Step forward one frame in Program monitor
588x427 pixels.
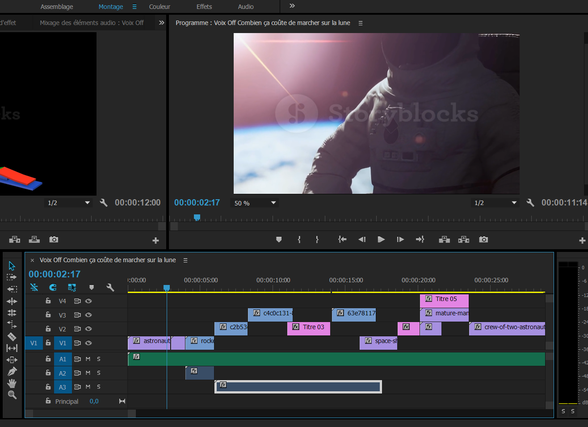click(400, 240)
